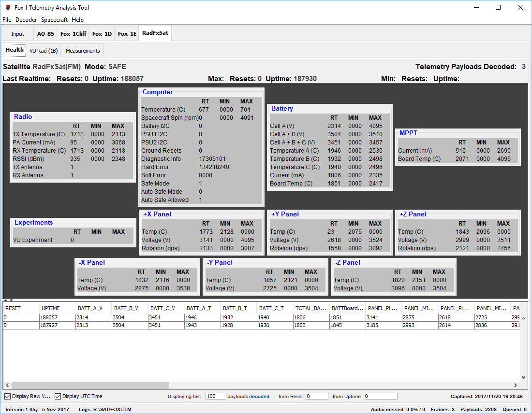Expand the Spacecraft menu
532x414 pixels.
point(54,20)
